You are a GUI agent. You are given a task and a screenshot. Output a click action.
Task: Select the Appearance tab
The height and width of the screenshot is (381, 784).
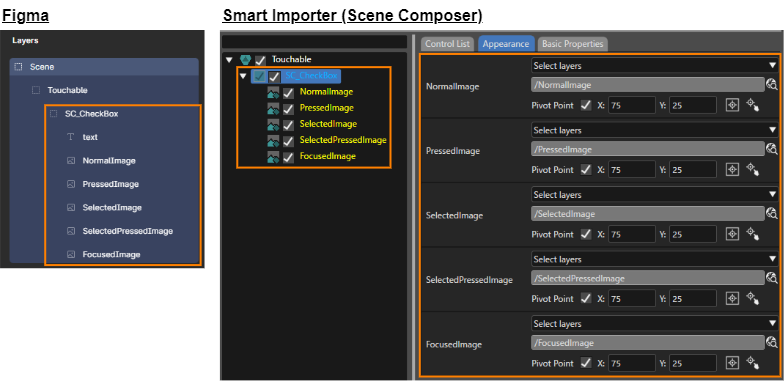(506, 44)
